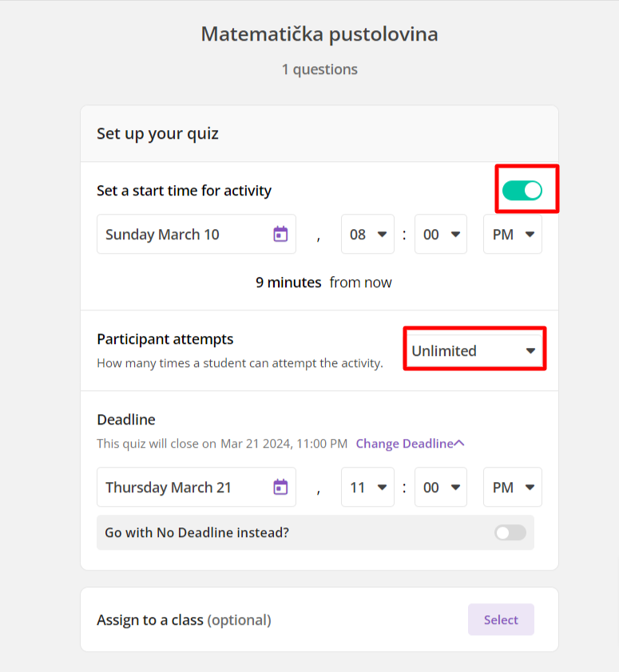Click the Matematička pustolovina quiz title
This screenshot has height=672, width=619.
[319, 34]
